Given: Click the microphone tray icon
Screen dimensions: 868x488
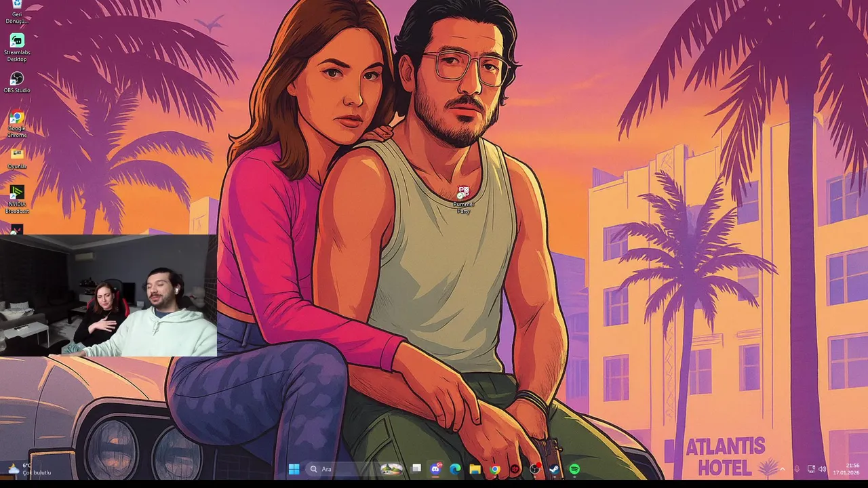Looking at the screenshot, I should tap(797, 469).
